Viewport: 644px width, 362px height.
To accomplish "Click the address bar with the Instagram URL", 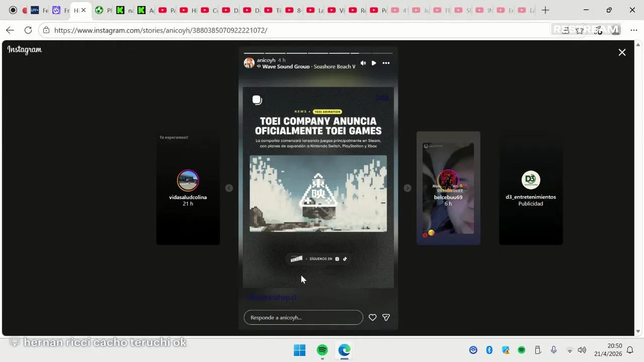I will (160, 30).
